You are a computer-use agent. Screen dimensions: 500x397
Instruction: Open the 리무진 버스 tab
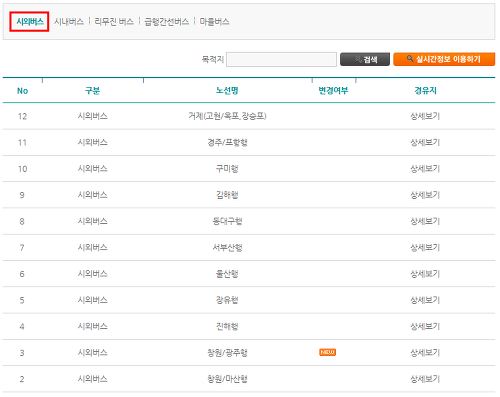pyautogui.click(x=114, y=22)
